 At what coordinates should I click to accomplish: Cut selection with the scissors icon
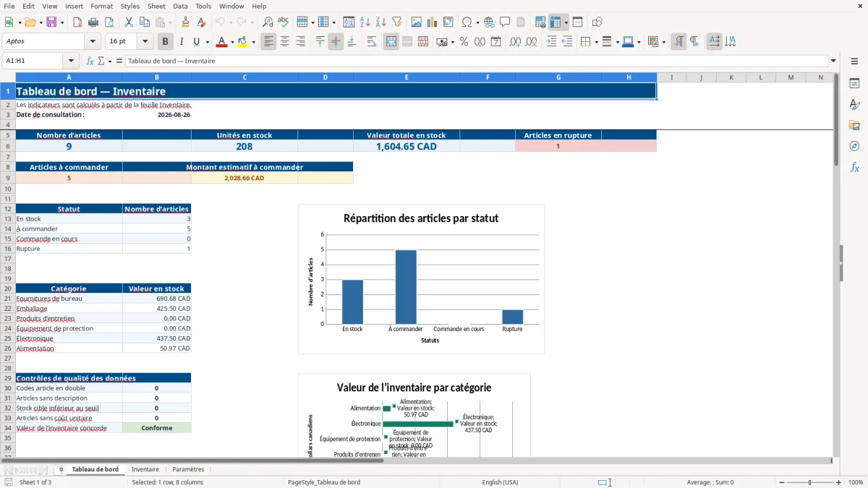pyautogui.click(x=128, y=22)
